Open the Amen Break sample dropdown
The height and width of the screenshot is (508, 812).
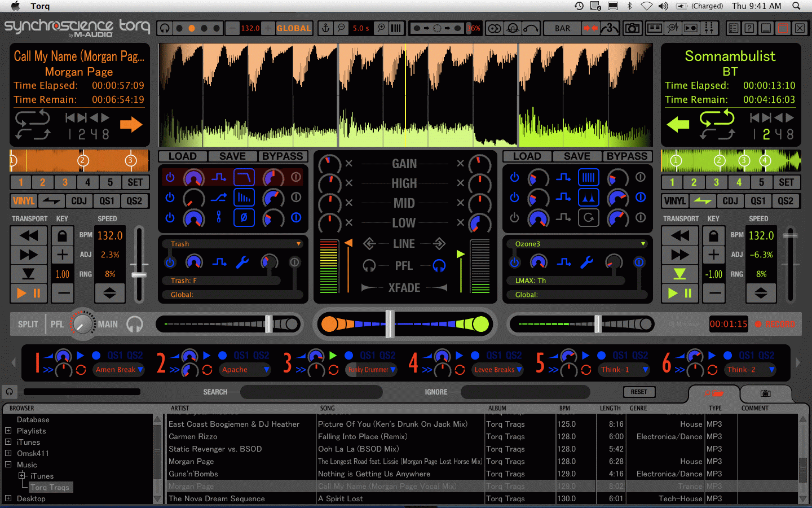point(140,370)
